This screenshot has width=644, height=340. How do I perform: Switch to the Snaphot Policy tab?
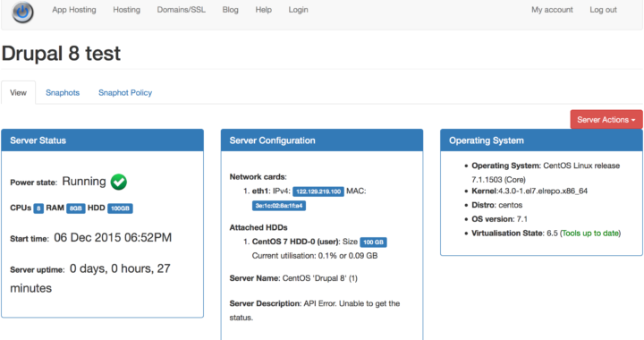pyautogui.click(x=125, y=93)
